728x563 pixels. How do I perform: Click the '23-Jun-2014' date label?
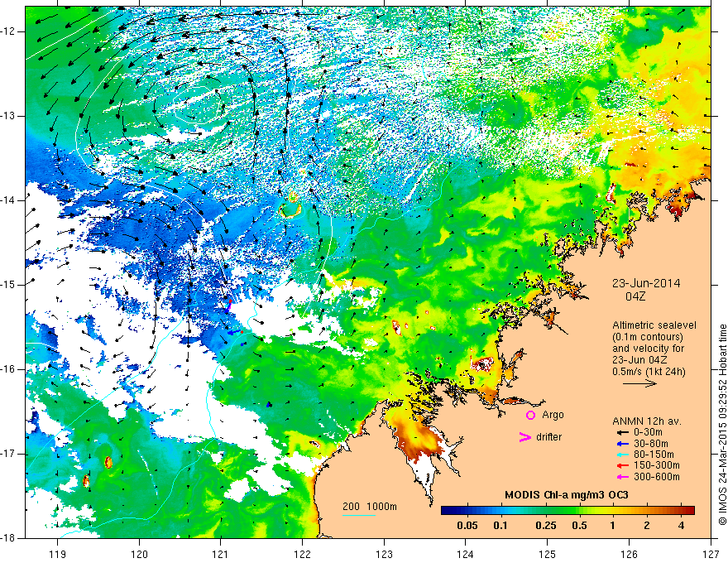coord(646,283)
